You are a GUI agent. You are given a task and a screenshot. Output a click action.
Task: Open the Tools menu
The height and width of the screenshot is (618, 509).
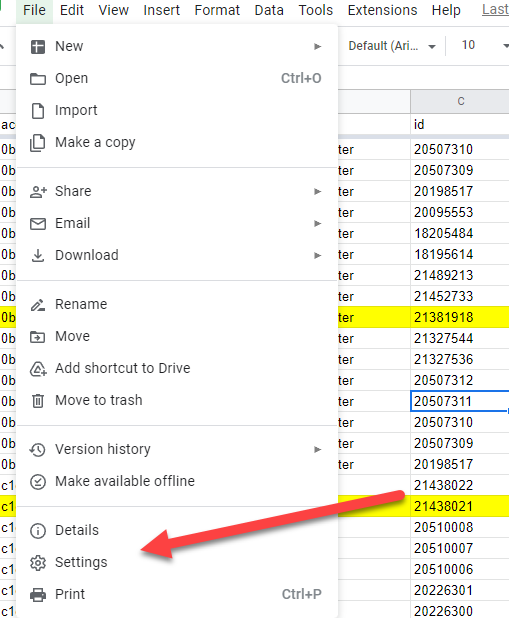(316, 10)
